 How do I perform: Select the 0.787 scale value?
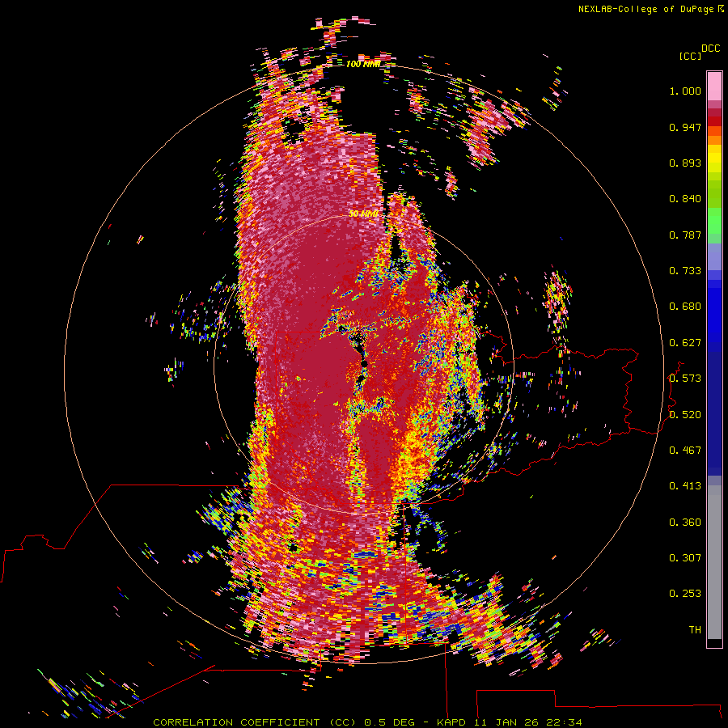click(x=685, y=235)
